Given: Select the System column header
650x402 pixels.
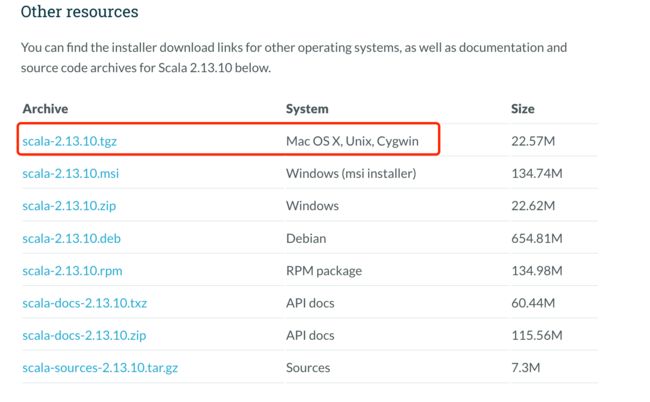Looking at the screenshot, I should (307, 109).
